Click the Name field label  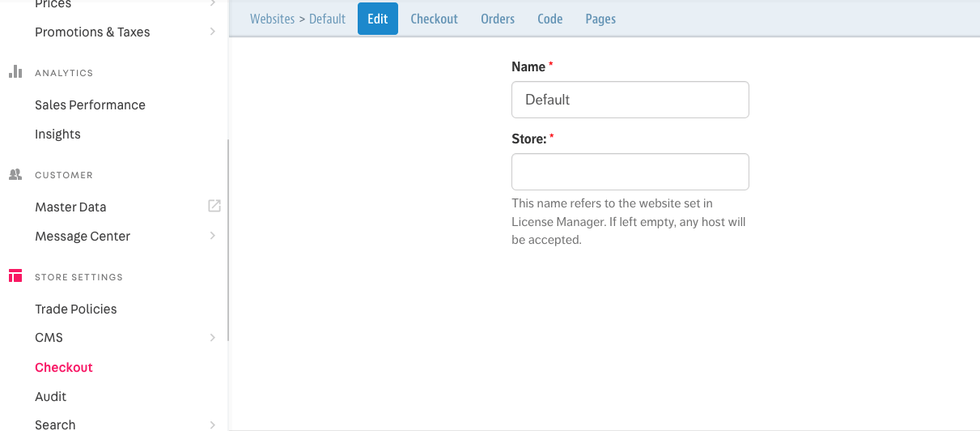(x=528, y=66)
